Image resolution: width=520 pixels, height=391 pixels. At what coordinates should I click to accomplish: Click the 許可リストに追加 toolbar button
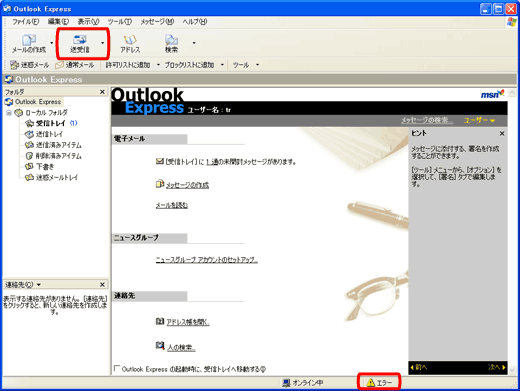pos(128,65)
